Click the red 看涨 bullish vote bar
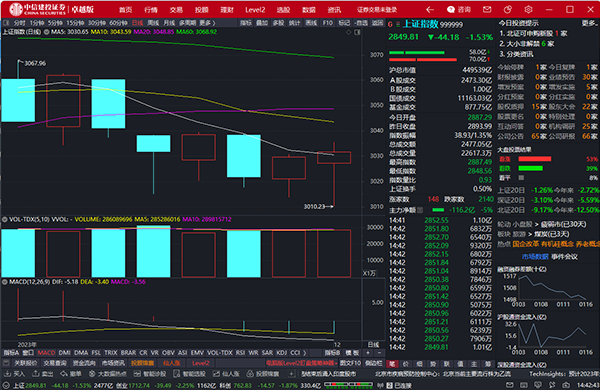 (535, 158)
